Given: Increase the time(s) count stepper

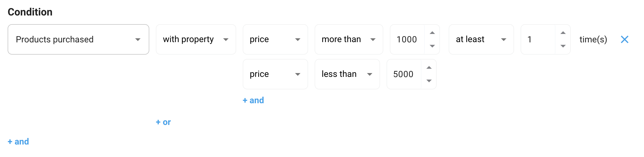Looking at the screenshot, I should coord(563,33).
